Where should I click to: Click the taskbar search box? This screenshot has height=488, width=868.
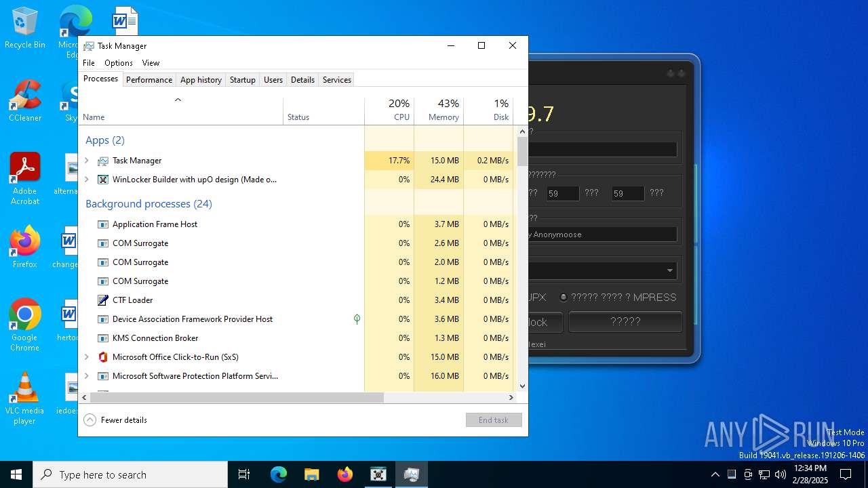coord(130,474)
